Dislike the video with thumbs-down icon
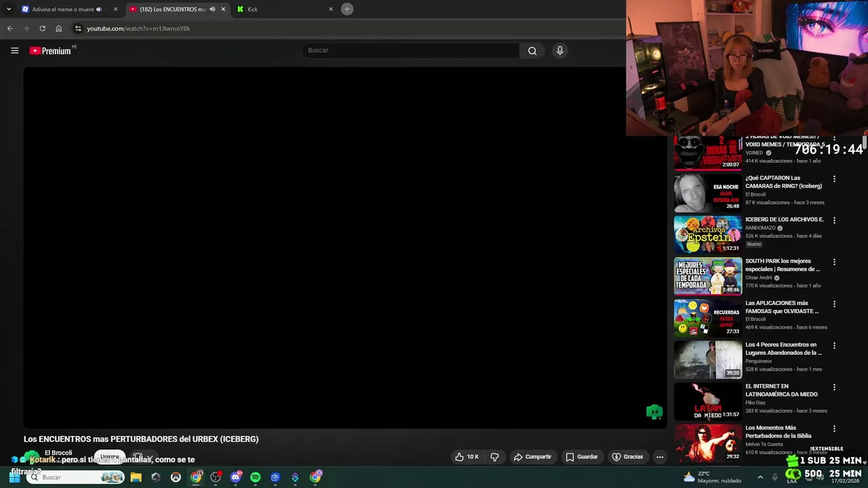Screen dimensions: 868x488 pyautogui.click(x=494, y=457)
